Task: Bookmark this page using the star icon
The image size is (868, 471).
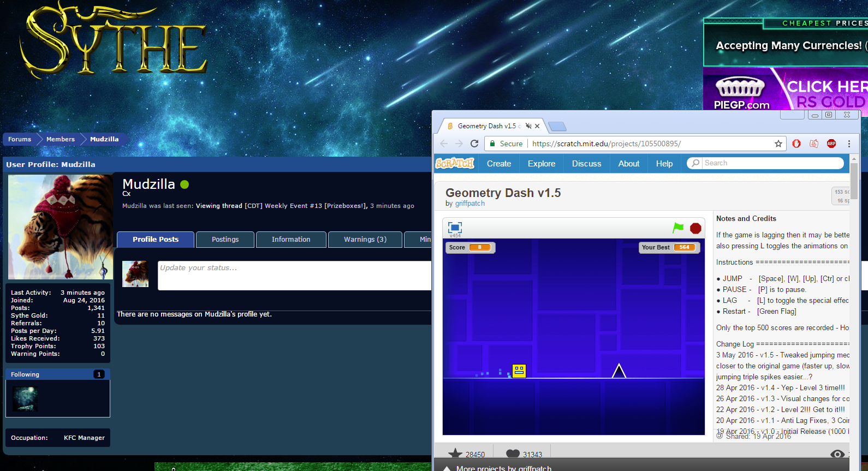Action: click(x=778, y=144)
